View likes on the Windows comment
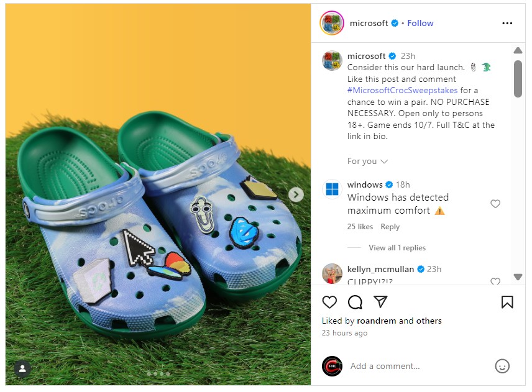Screen dimensions: 532x392 pos(360,227)
